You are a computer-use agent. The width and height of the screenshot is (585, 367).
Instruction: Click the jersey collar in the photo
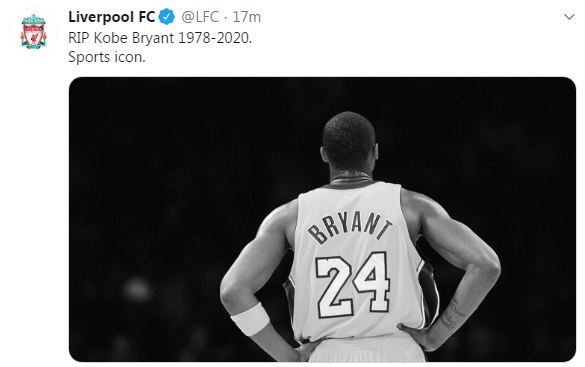(x=351, y=182)
